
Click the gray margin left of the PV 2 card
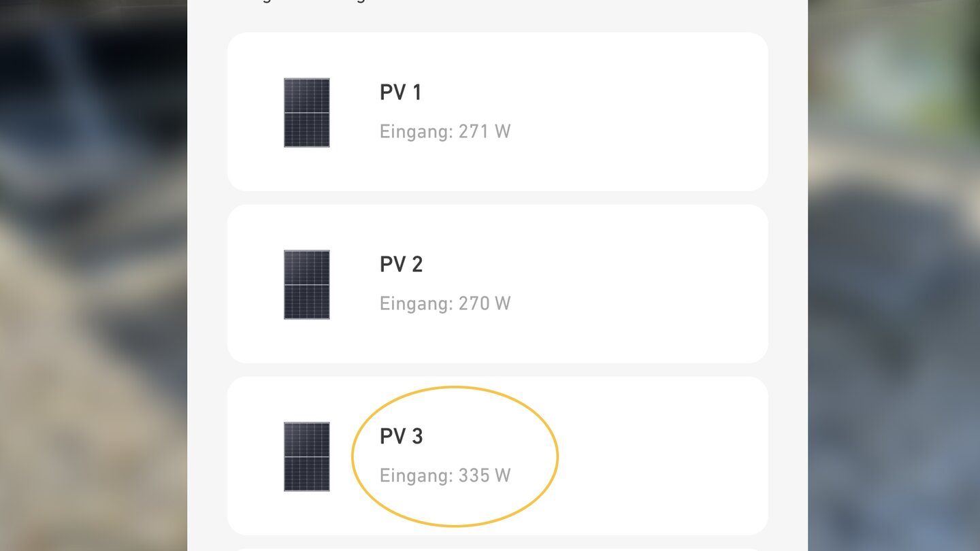(x=207, y=284)
